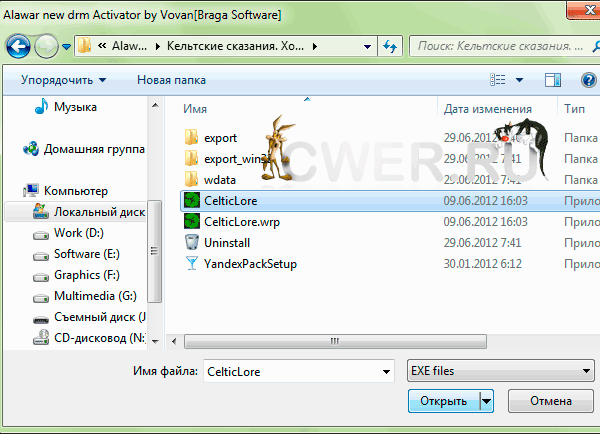600x434 pixels.
Task: Click the blue Help question mark icon
Action: [x=589, y=80]
